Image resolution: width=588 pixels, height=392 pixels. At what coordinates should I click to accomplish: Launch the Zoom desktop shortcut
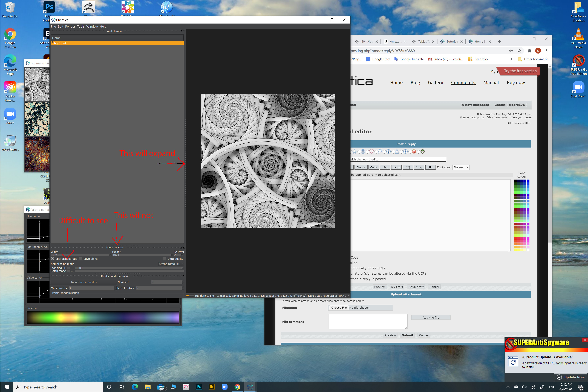point(10,117)
